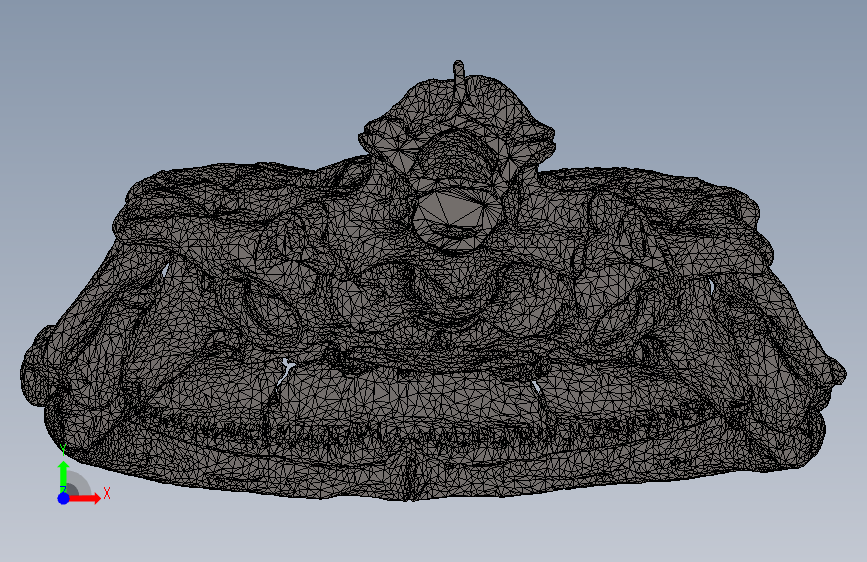Click the red X axis arrow of the triad

point(84,498)
